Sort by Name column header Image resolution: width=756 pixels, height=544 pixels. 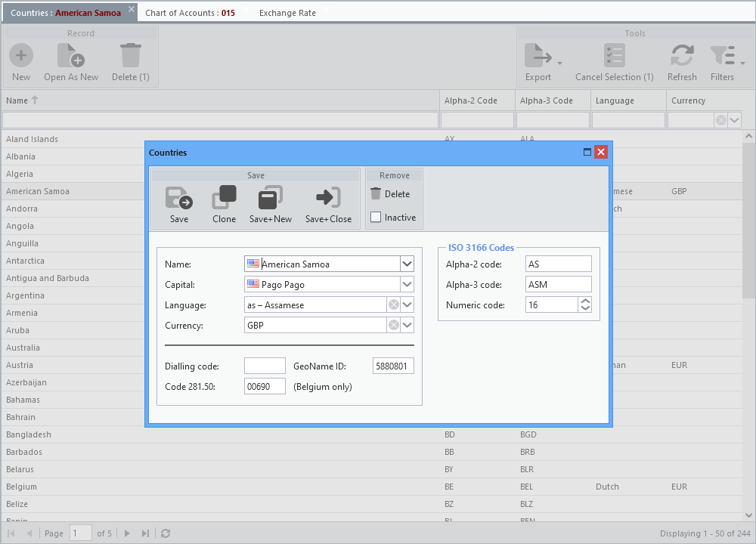(220, 100)
